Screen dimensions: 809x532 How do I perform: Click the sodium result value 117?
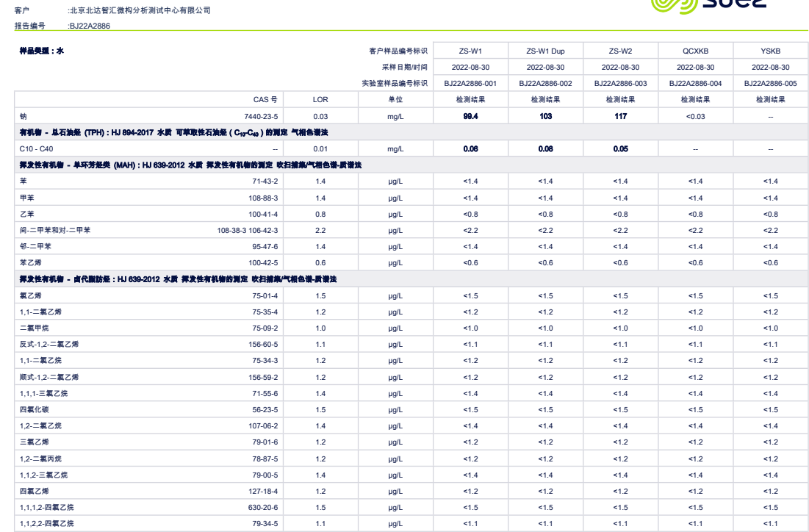pos(620,116)
